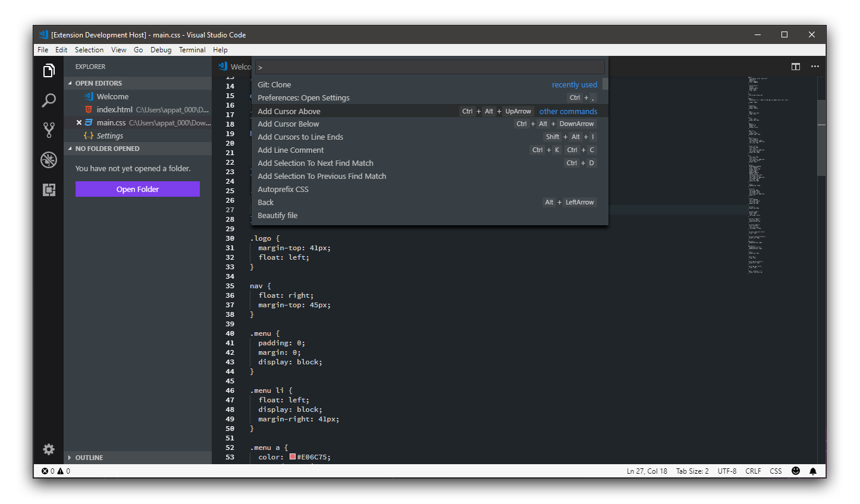
Task: Click the Open Folder button
Action: pyautogui.click(x=137, y=189)
